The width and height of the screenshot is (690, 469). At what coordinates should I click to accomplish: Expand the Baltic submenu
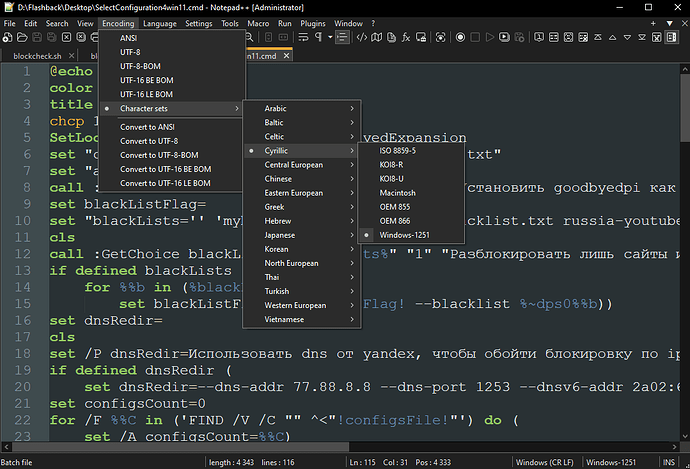coord(302,122)
